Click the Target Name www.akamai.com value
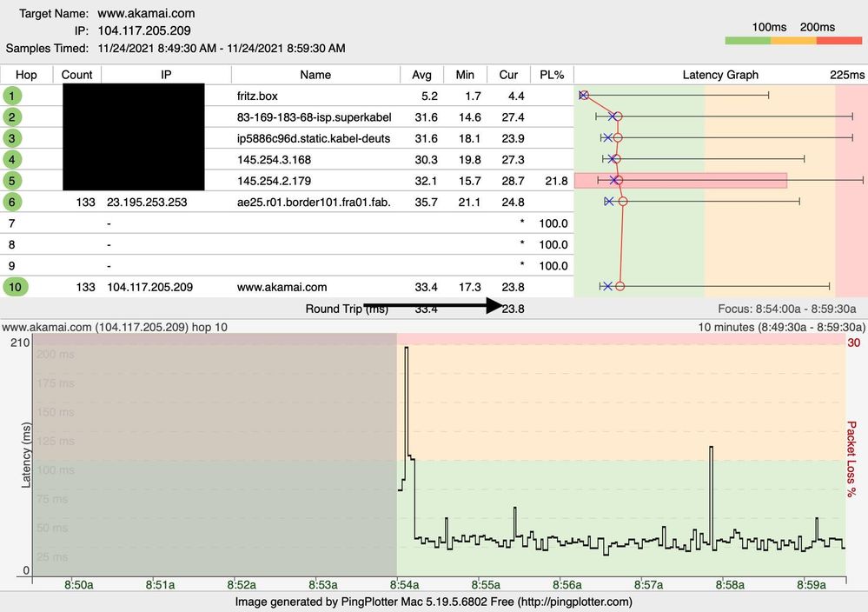Viewport: 868px width, 612px height. click(x=146, y=13)
